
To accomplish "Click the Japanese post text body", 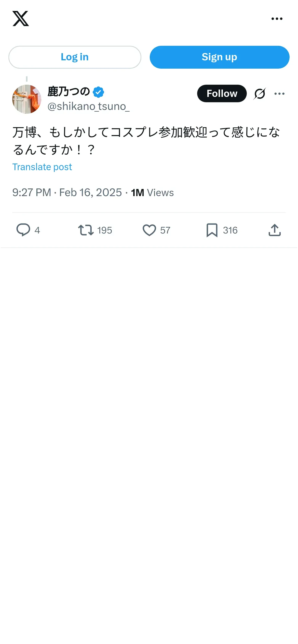I will [x=146, y=141].
